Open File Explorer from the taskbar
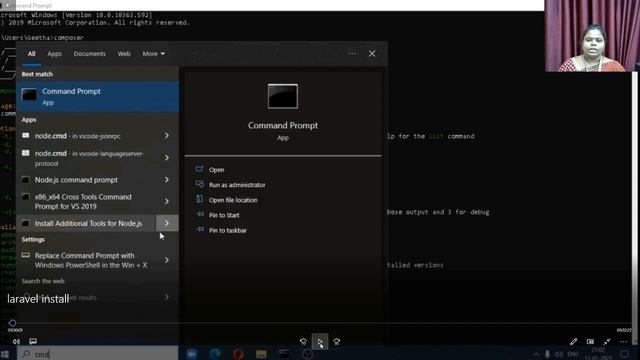Screen dimensions: 640x360 (261, 354)
